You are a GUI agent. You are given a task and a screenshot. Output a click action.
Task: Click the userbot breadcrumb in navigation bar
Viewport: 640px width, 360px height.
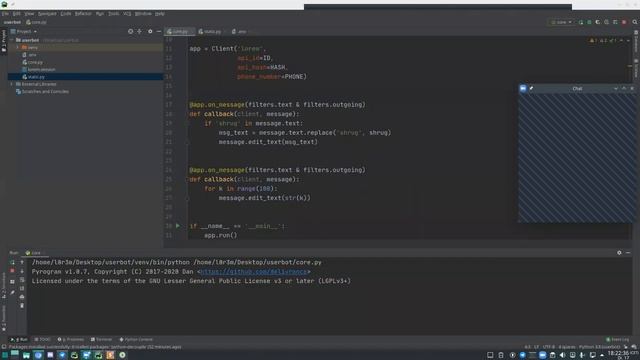click(12, 22)
